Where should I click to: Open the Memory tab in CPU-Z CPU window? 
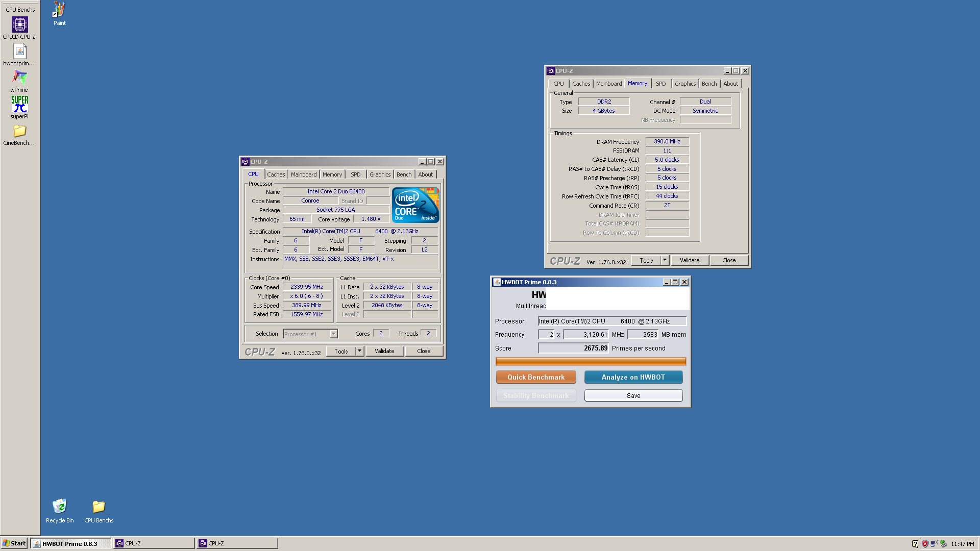[332, 174]
